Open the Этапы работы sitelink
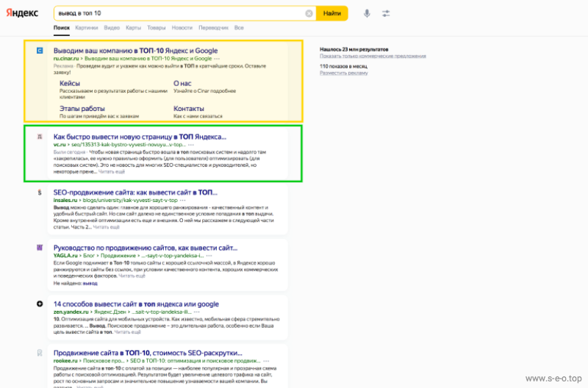 point(82,108)
